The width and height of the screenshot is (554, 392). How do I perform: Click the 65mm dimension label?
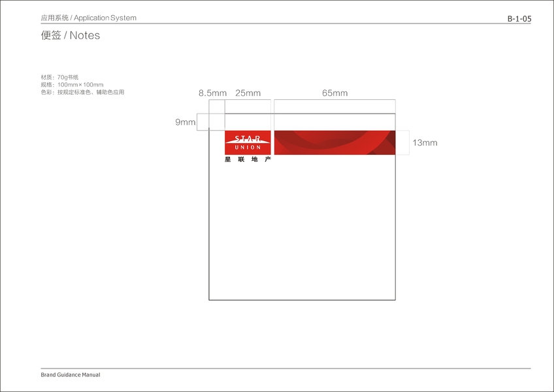coord(334,93)
